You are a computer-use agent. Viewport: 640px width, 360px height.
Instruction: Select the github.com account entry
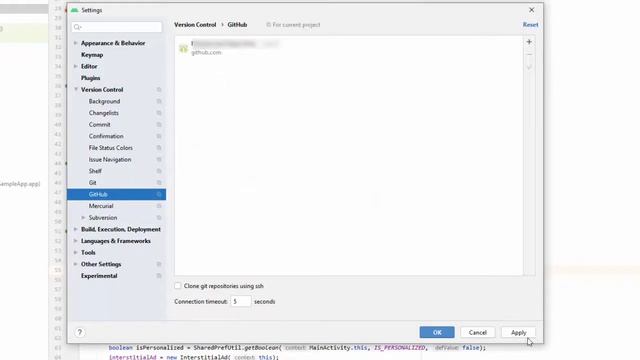tap(349, 48)
